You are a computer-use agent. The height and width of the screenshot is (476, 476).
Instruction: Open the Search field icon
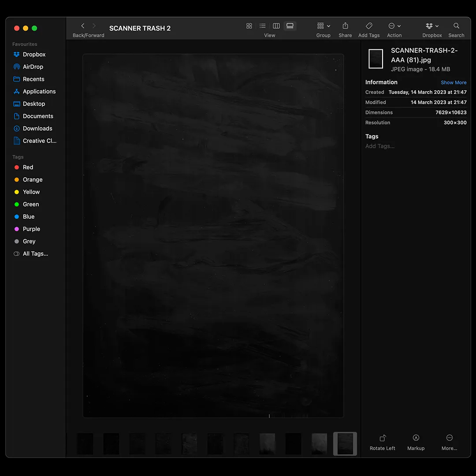456,26
